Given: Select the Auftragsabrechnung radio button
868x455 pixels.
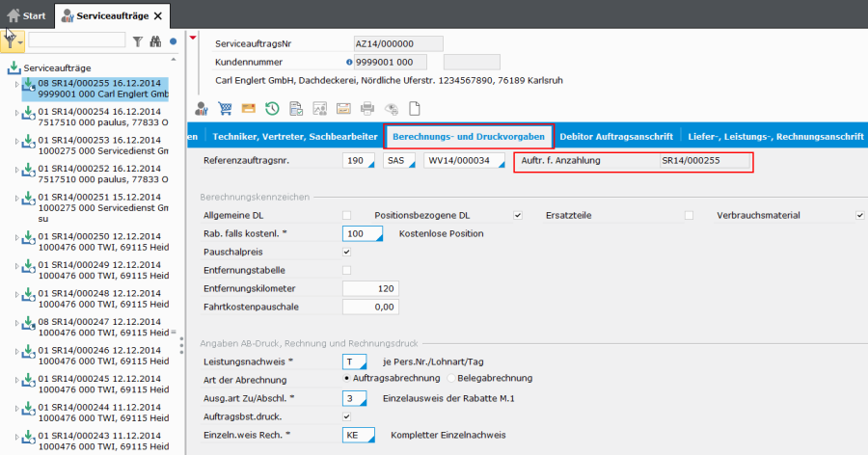Looking at the screenshot, I should pos(346,378).
